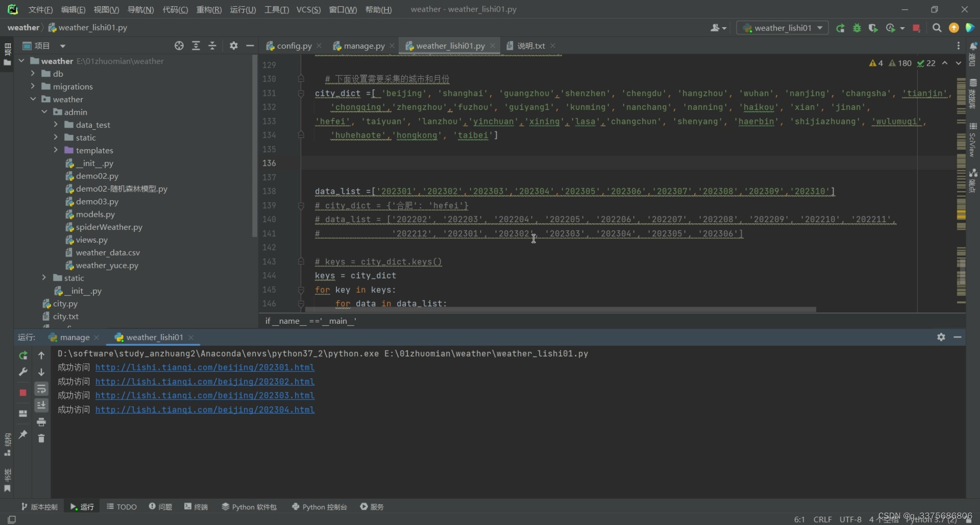Open Search Everywhere magnifier icon
Viewport: 980px width, 525px height.
click(937, 28)
